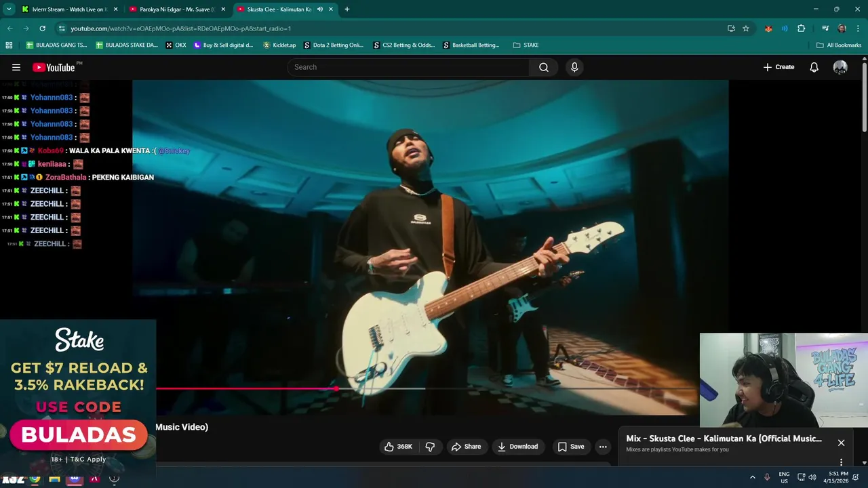
Task: Open a new browser tab
Action: (347, 9)
